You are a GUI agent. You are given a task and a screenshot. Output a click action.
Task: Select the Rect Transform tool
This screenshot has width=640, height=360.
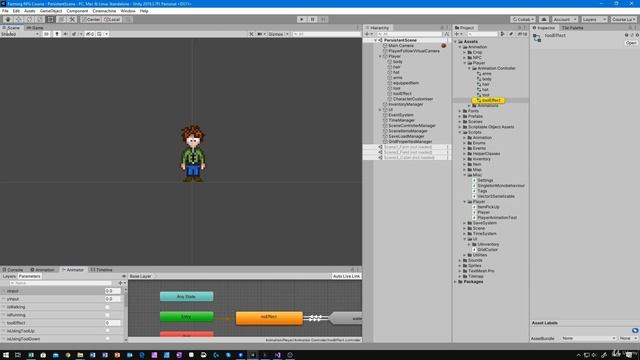coord(50,19)
